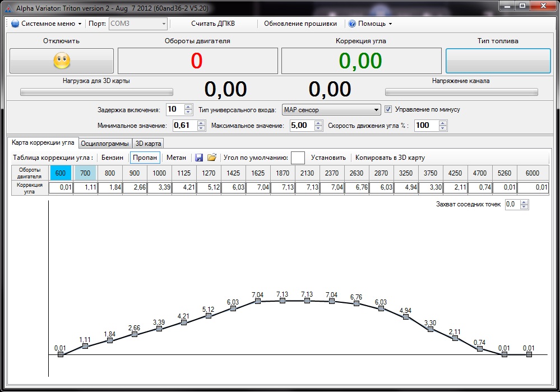The height and width of the screenshot is (392, 560).
Task: Toggle the Управление по минусу checkbox
Action: [x=388, y=109]
